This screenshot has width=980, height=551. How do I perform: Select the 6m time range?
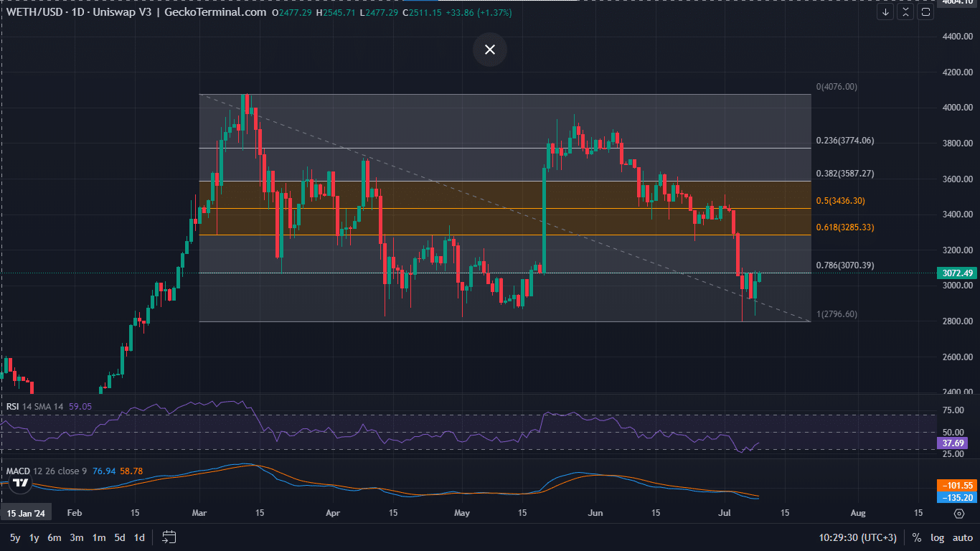(55, 537)
